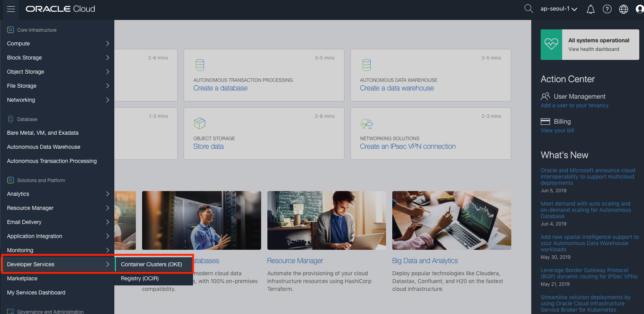Click Create a data warehouse link
Viewport: 644px width, 314px height.
point(397,88)
